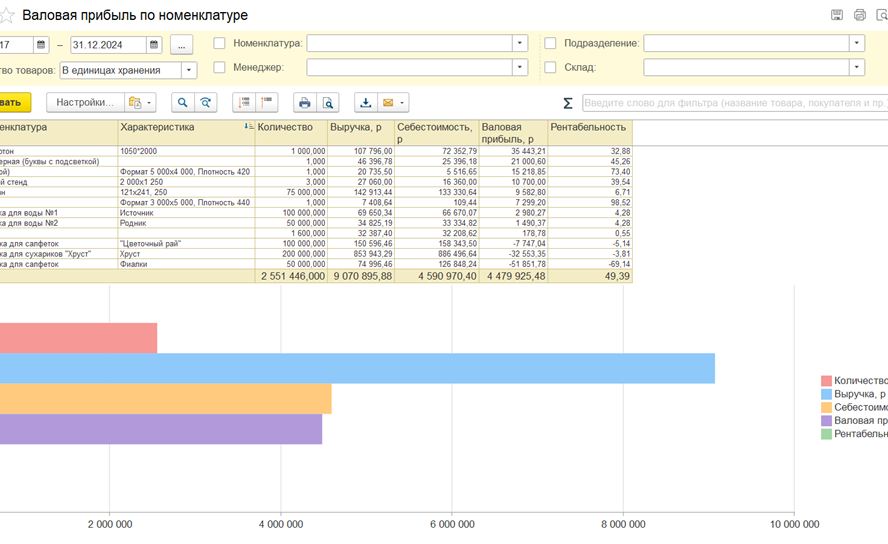Open print preview icon
Screen dimensions: 888x544
327,103
